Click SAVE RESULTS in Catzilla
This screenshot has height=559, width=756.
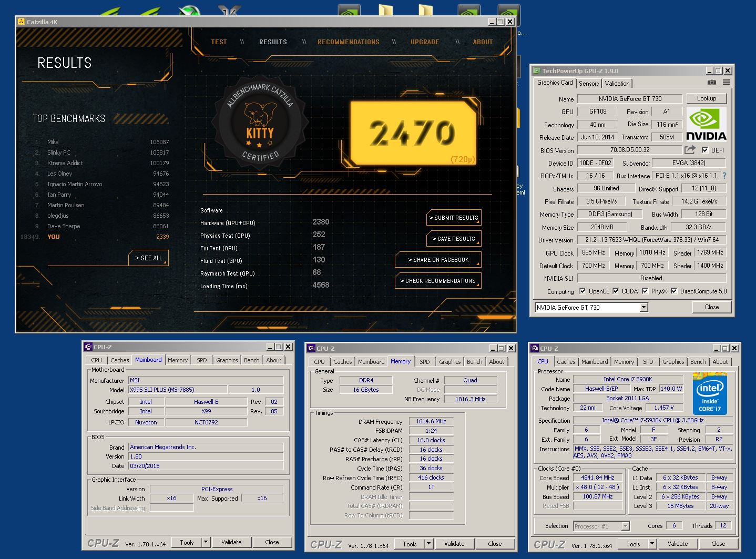click(454, 239)
